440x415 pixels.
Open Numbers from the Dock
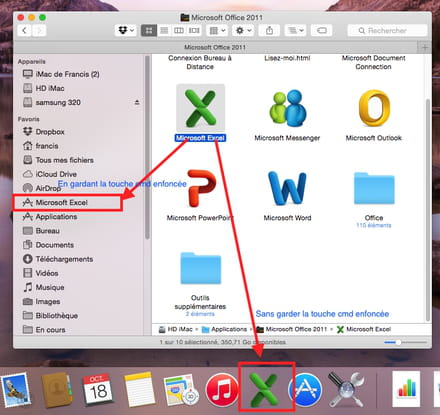406,389
